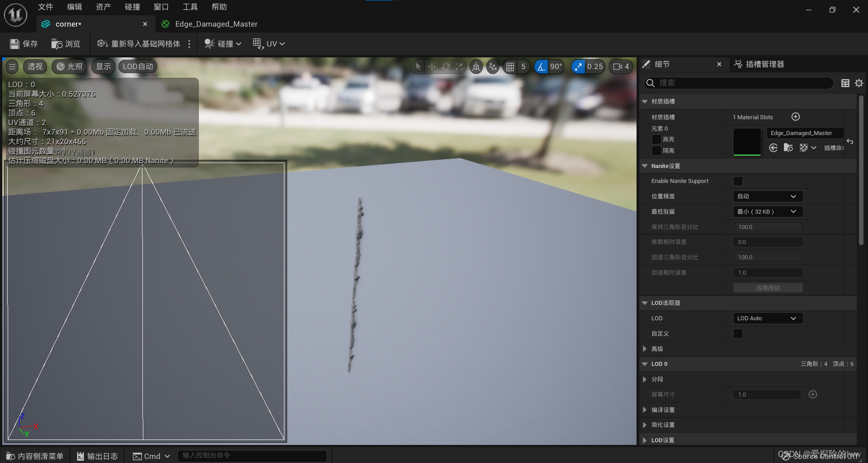Open 输出日志 output log
This screenshot has height=463, width=868.
click(x=97, y=456)
